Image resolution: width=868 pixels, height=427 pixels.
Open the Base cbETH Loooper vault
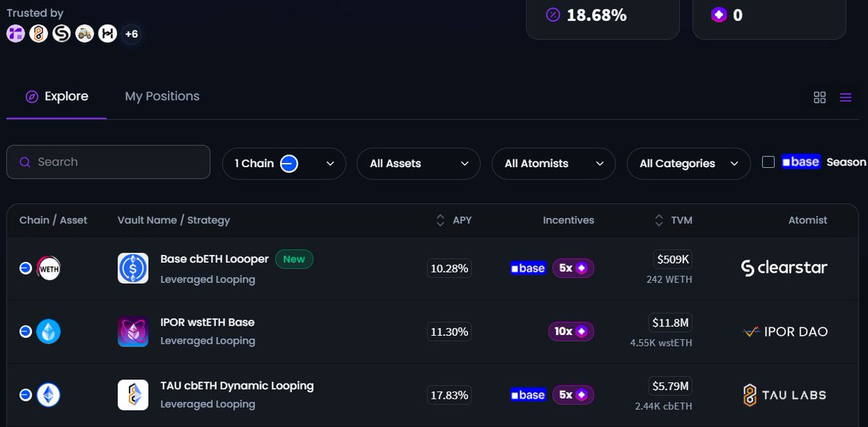point(214,259)
